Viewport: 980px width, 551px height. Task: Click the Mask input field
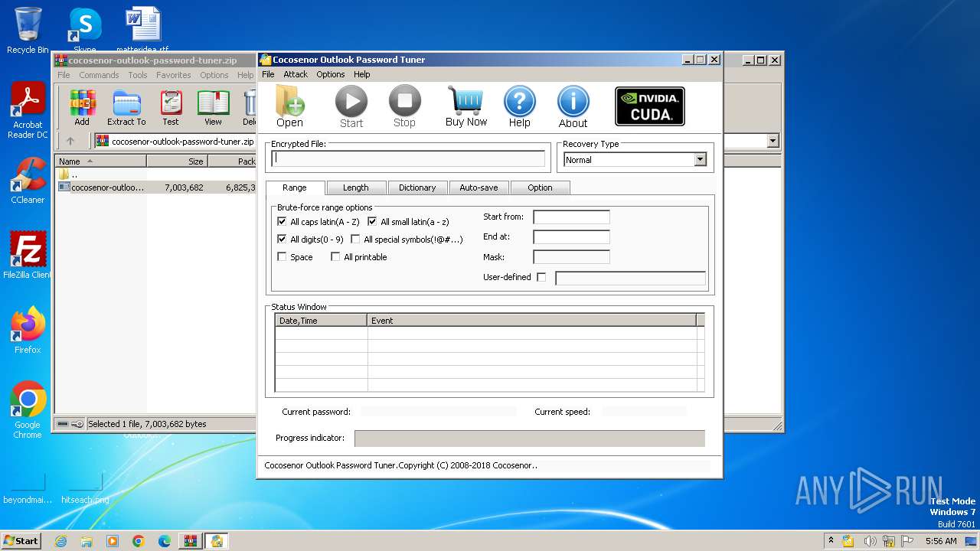pyautogui.click(x=571, y=257)
